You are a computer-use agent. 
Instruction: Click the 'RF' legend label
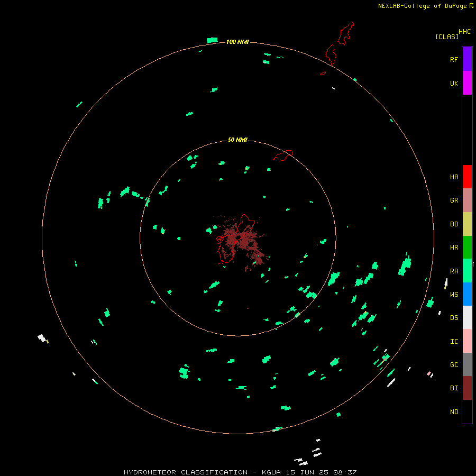click(x=454, y=59)
